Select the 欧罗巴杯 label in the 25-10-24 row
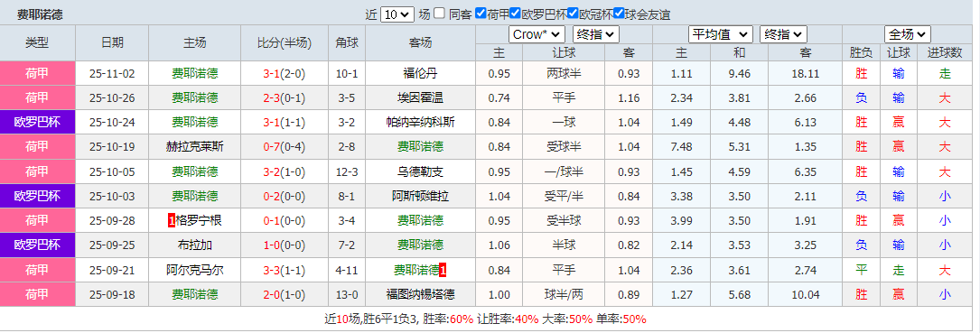The height and width of the screenshot is (333, 980). tap(38, 123)
